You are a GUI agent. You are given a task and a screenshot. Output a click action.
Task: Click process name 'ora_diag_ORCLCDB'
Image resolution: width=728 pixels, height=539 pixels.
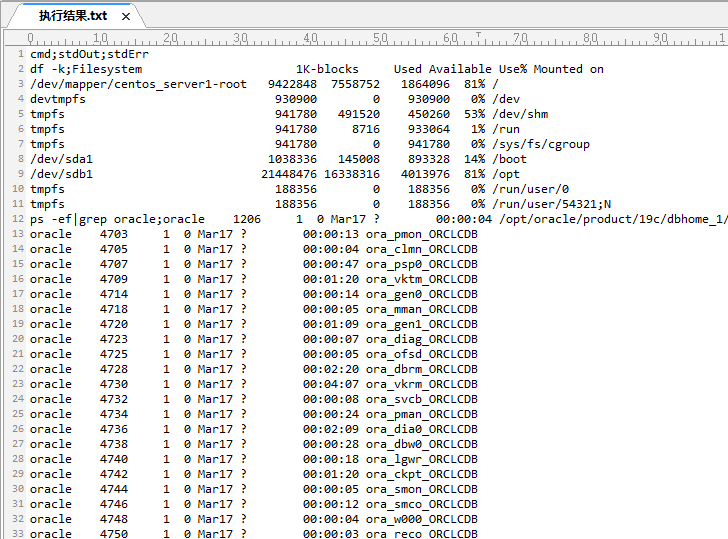(x=422, y=339)
